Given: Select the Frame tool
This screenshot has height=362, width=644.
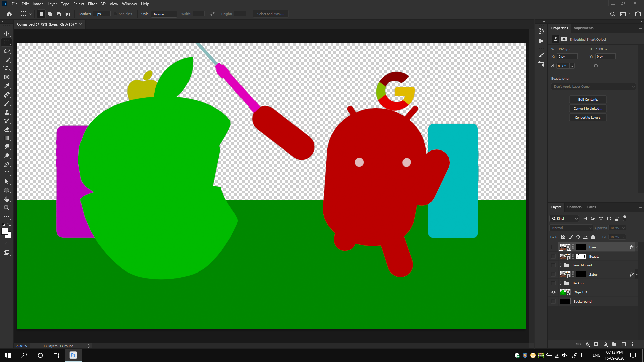Looking at the screenshot, I should [x=7, y=77].
